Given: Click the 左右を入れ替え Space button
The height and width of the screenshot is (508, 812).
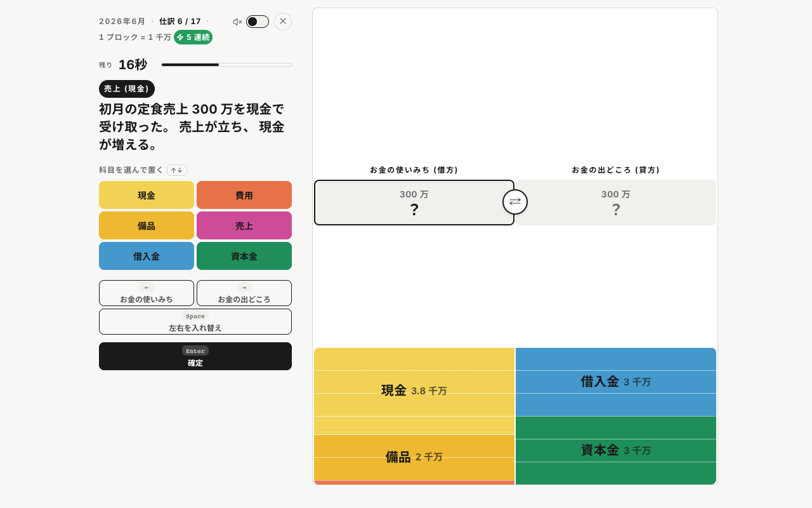Looking at the screenshot, I should pos(195,321).
